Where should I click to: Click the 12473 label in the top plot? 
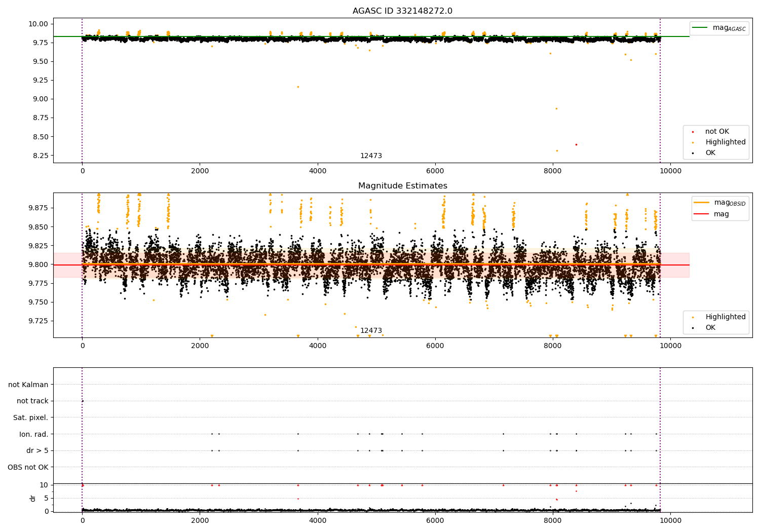(x=371, y=156)
